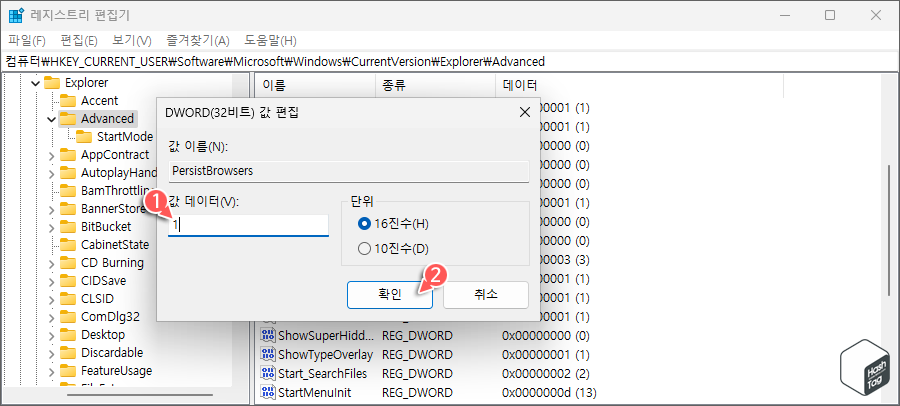The image size is (900, 406).
Task: Expand the ComDlg32 tree node
Action: tap(52, 317)
